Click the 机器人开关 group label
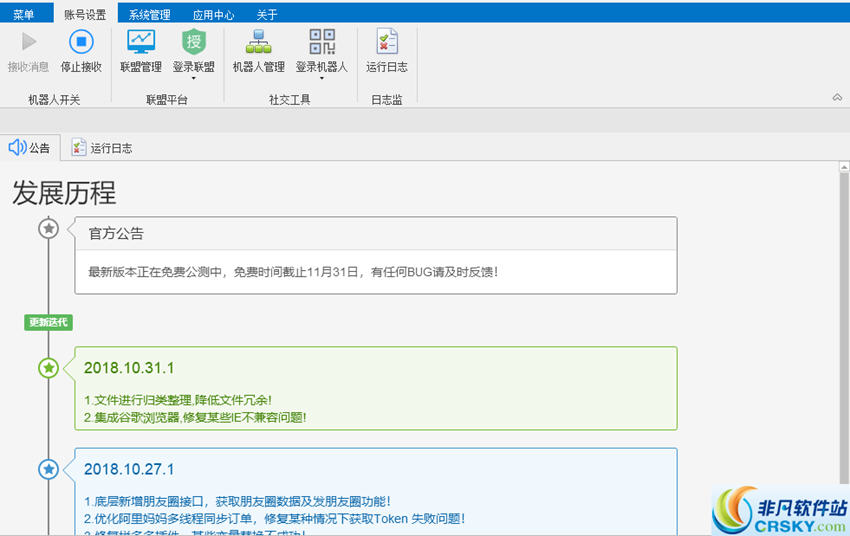The width and height of the screenshot is (850, 536). (54, 100)
